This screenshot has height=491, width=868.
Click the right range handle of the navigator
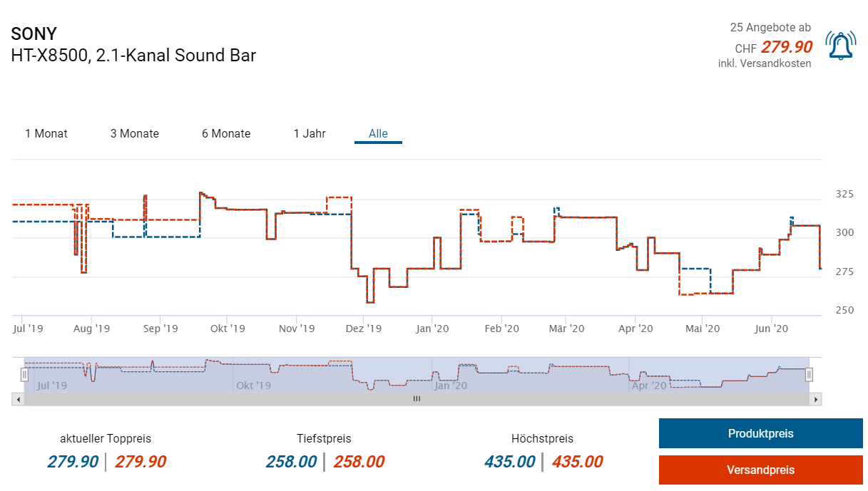pos(810,374)
